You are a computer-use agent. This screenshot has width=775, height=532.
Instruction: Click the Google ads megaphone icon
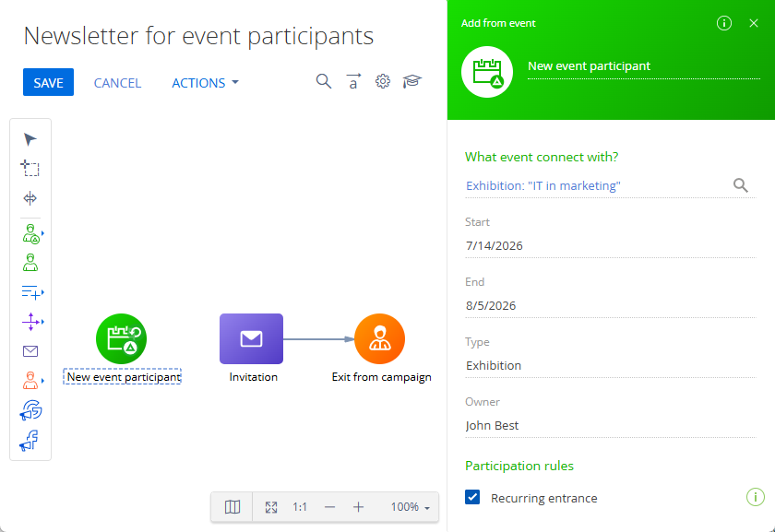30,410
